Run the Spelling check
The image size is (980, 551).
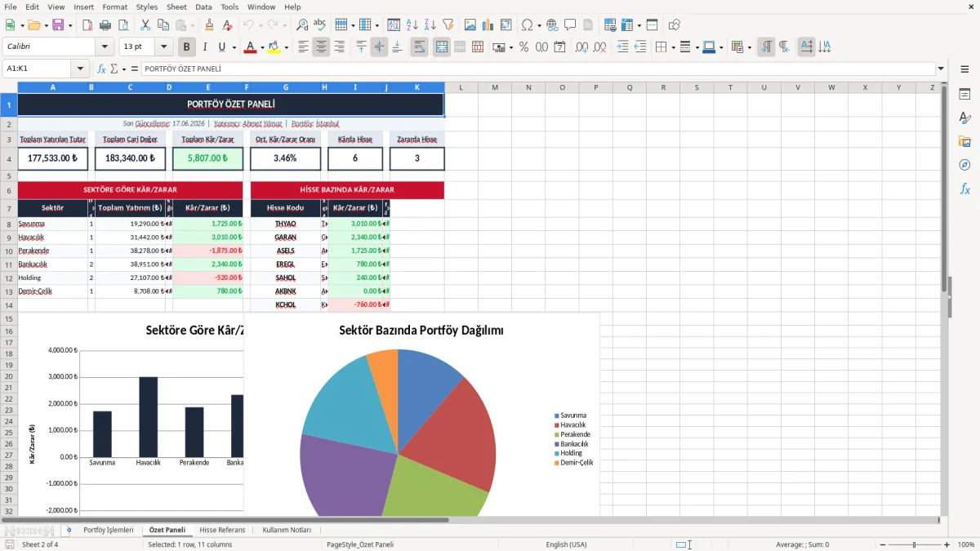[x=319, y=25]
